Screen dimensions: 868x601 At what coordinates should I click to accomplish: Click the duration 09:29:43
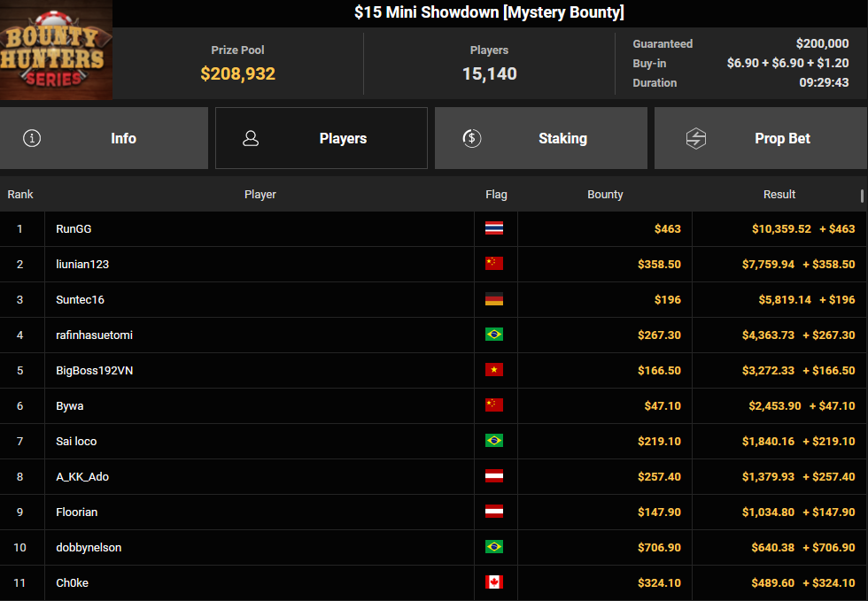coord(824,82)
